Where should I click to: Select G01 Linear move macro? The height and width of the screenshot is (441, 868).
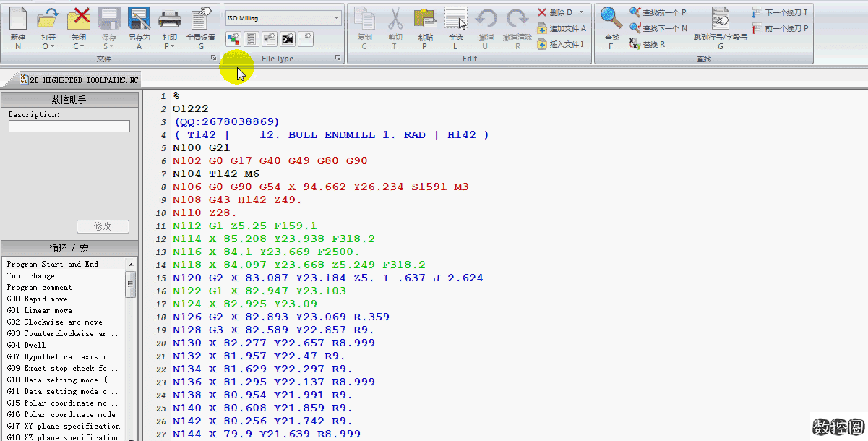point(40,310)
